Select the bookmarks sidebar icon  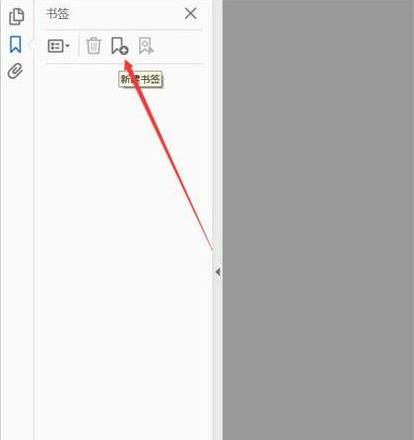pos(15,44)
